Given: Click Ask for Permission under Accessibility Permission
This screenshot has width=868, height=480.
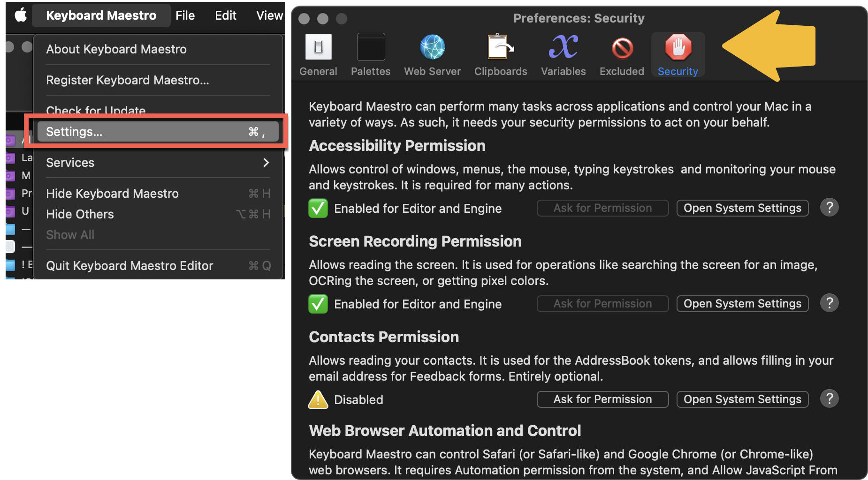Looking at the screenshot, I should pyautogui.click(x=602, y=208).
